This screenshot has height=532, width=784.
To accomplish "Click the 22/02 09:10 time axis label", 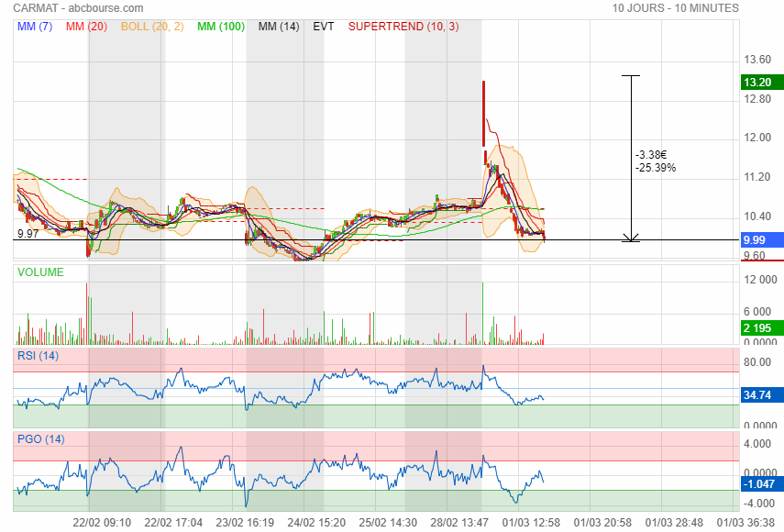I will [x=102, y=523].
